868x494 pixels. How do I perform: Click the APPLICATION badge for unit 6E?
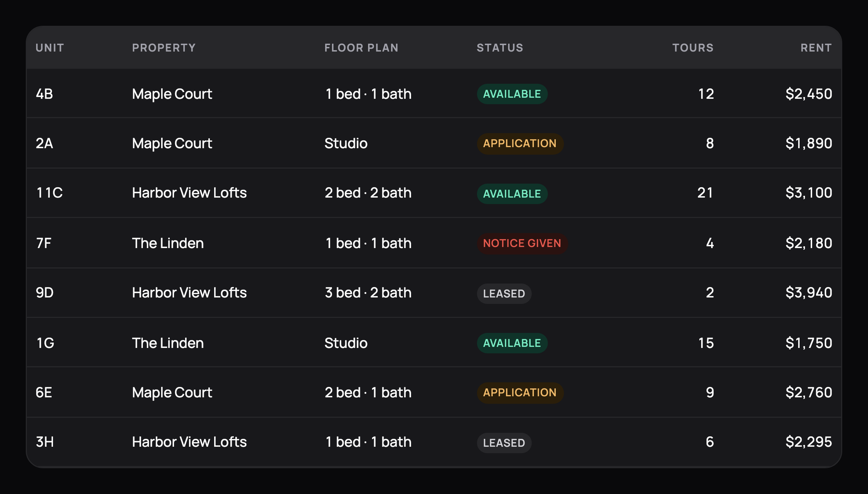point(520,392)
